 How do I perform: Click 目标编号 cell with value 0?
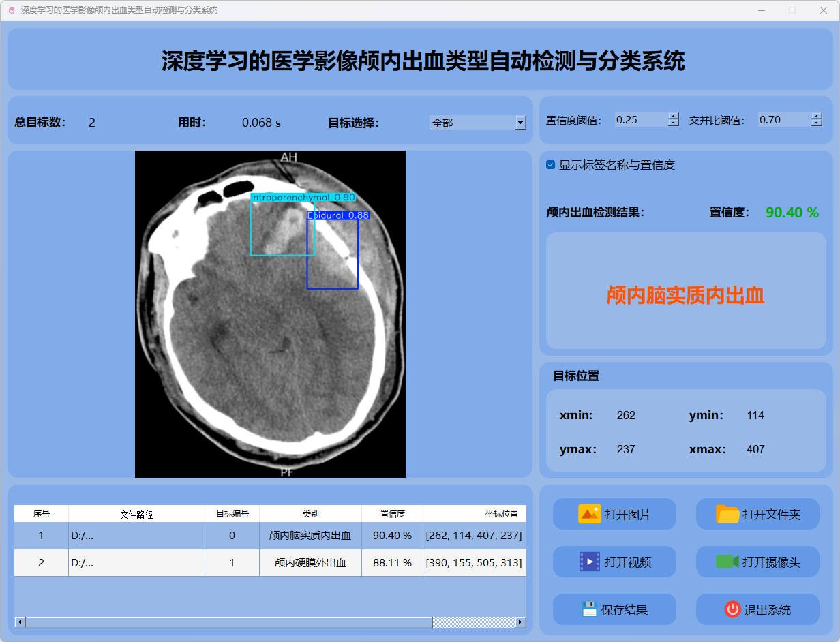pos(232,536)
